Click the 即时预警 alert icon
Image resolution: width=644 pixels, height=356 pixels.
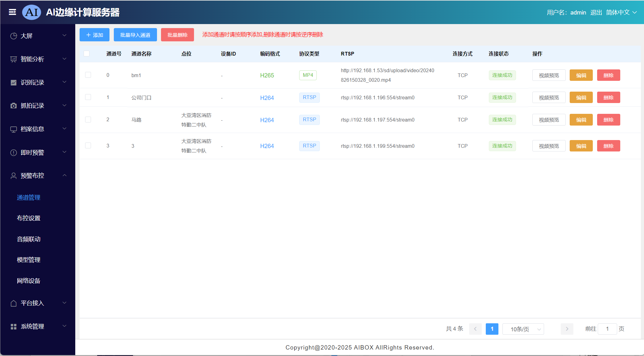pos(14,153)
